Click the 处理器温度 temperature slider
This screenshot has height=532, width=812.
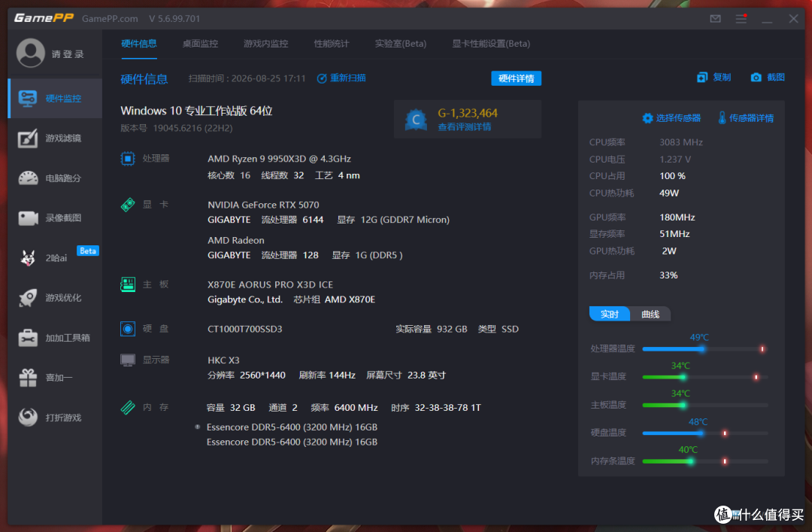pos(704,349)
